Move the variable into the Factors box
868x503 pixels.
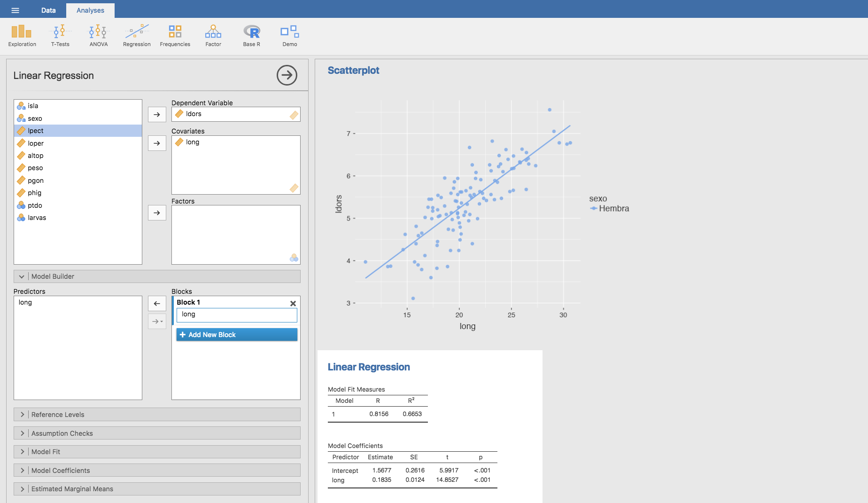point(157,213)
